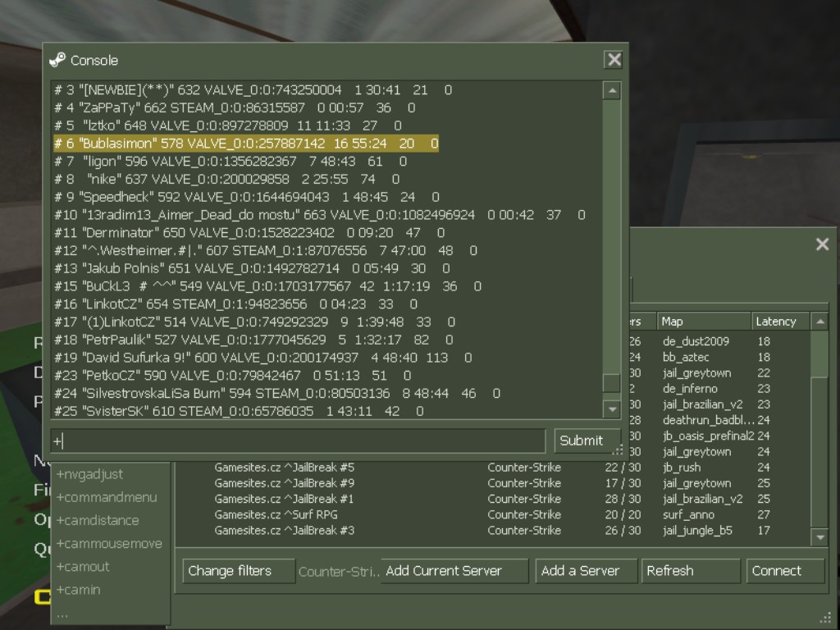The height and width of the screenshot is (630, 840).
Task: Choose +cammousemove from command suggestions
Action: [x=109, y=543]
